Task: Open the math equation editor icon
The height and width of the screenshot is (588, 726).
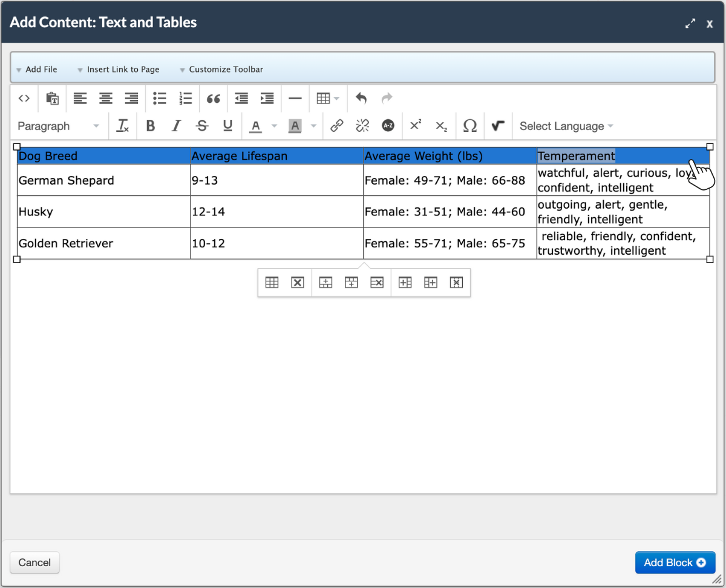Action: point(498,126)
